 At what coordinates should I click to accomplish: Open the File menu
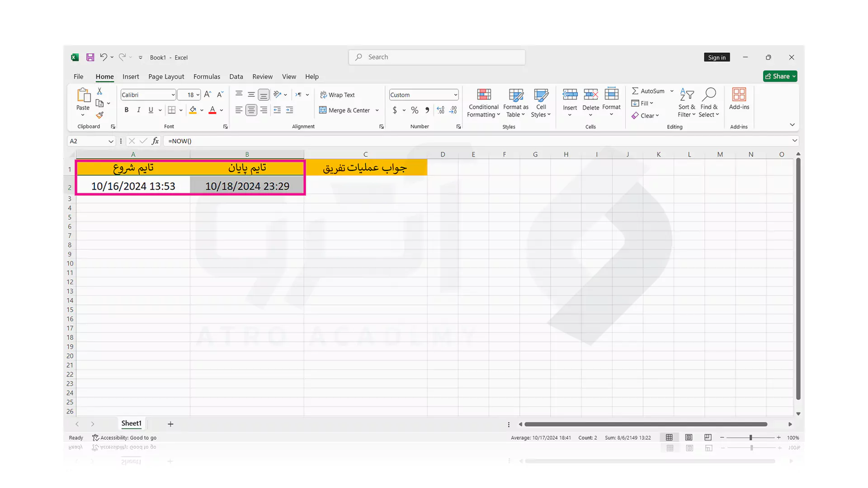click(78, 76)
